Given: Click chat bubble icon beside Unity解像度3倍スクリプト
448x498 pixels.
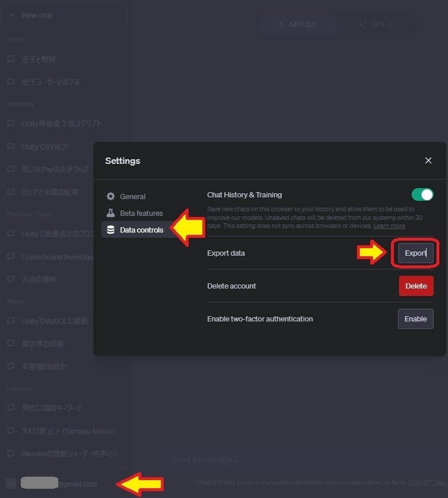Looking at the screenshot, I should point(11,123).
